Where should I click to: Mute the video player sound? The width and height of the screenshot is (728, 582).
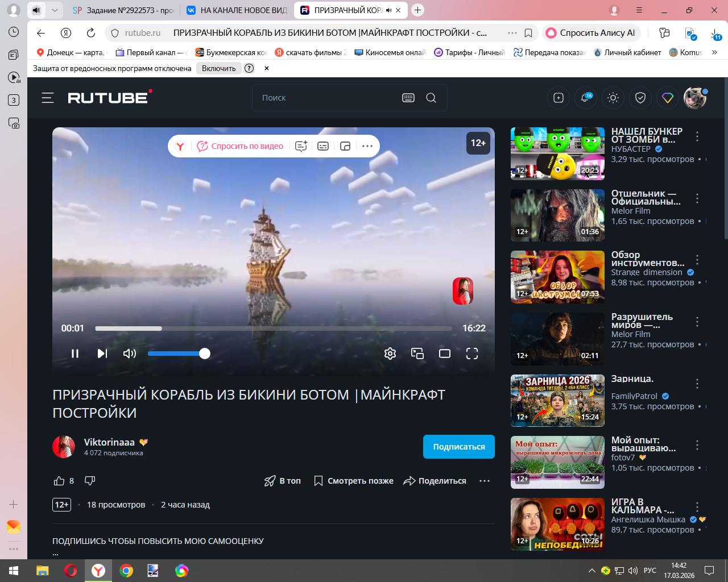tap(130, 354)
